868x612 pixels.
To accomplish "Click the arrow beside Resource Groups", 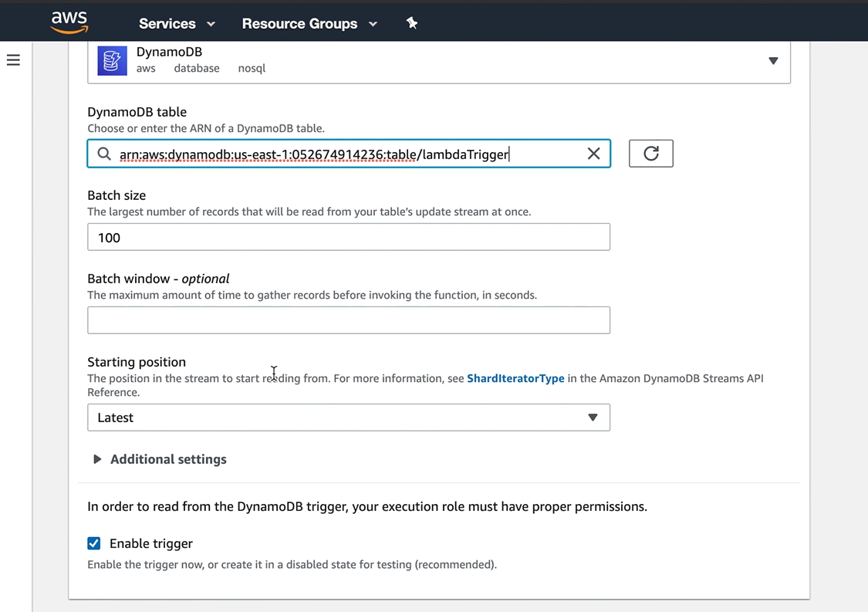I will (x=373, y=24).
